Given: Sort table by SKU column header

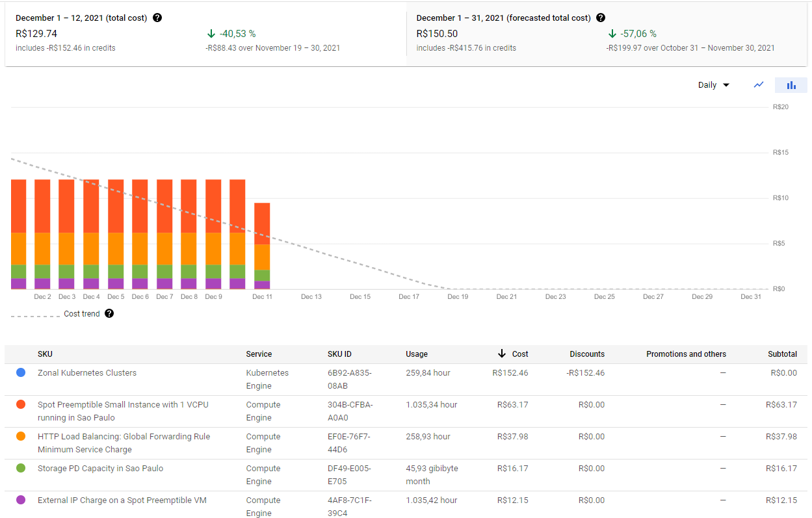Looking at the screenshot, I should point(45,354).
